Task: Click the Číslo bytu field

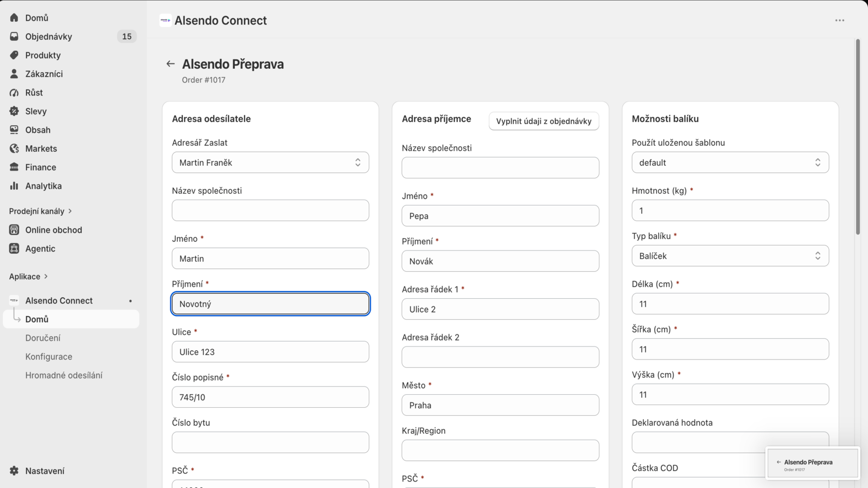Action: tap(270, 442)
